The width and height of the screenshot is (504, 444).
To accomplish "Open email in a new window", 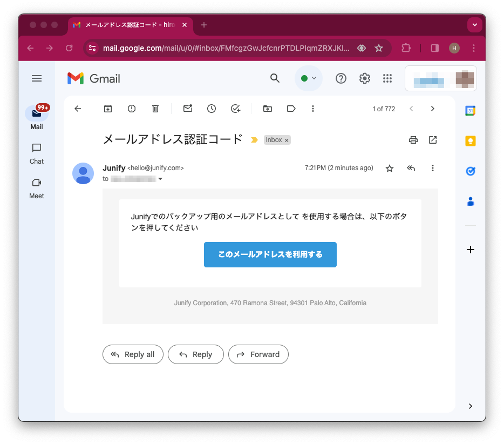I will click(x=433, y=140).
